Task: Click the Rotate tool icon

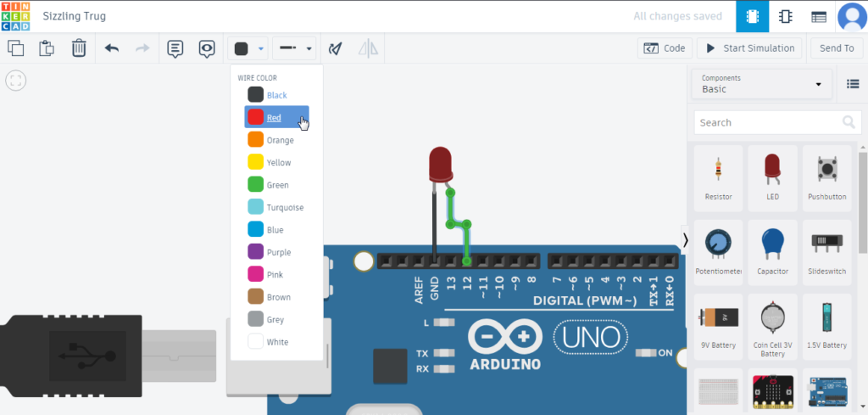Action: coord(335,48)
